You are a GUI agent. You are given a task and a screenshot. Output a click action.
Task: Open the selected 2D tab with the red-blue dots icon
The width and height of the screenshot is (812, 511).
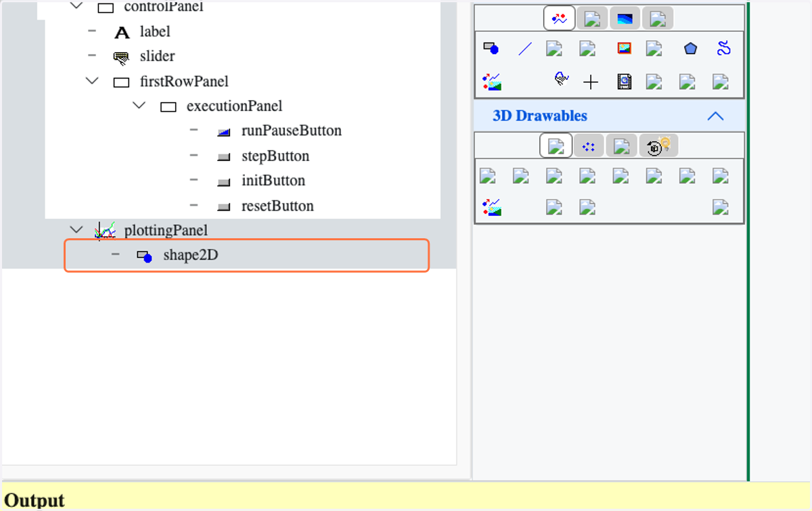[x=560, y=19]
